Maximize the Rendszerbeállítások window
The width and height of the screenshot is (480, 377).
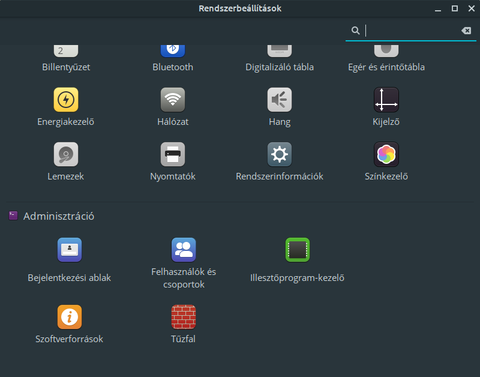[x=455, y=8]
